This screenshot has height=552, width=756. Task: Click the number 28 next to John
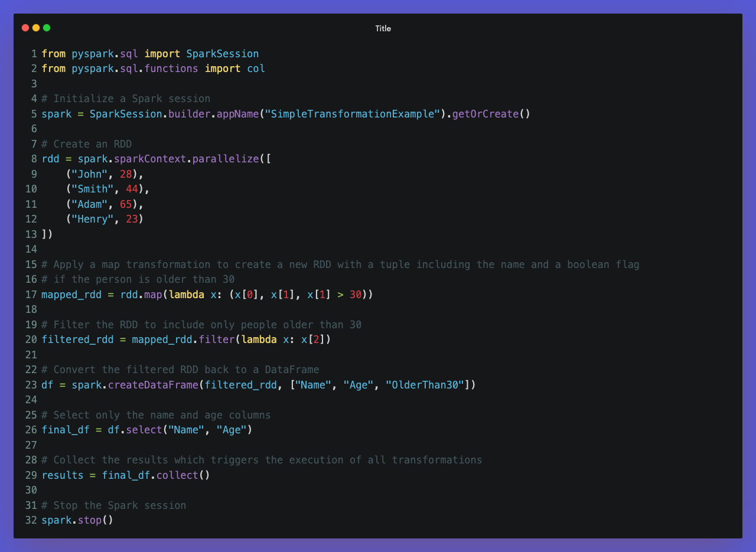click(x=126, y=174)
